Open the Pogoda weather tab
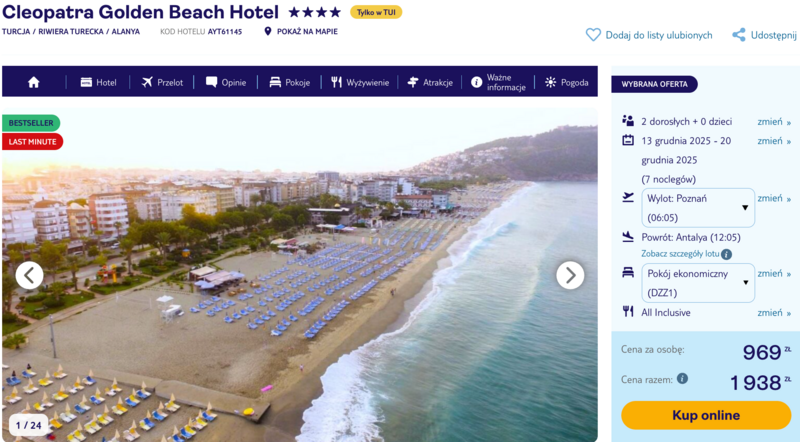The width and height of the screenshot is (800, 442). click(566, 82)
